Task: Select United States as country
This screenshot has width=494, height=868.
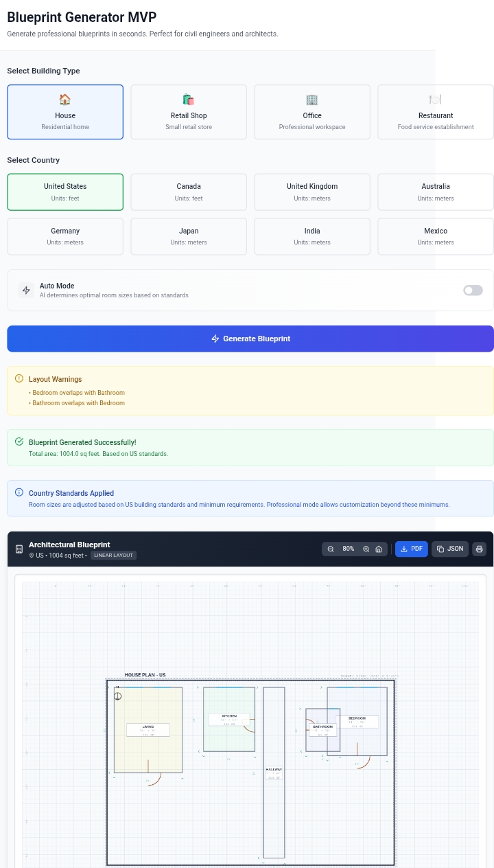Action: [x=65, y=192]
